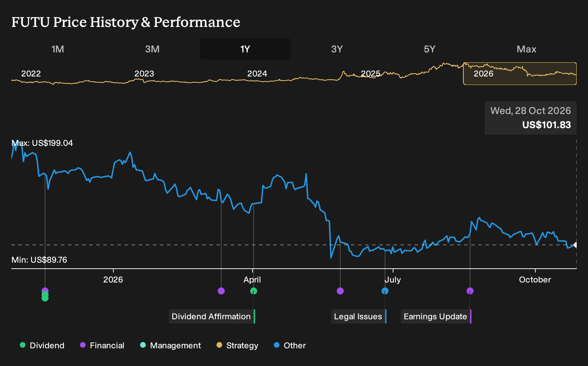Click the highlighted 2026 range selector window

(520, 74)
